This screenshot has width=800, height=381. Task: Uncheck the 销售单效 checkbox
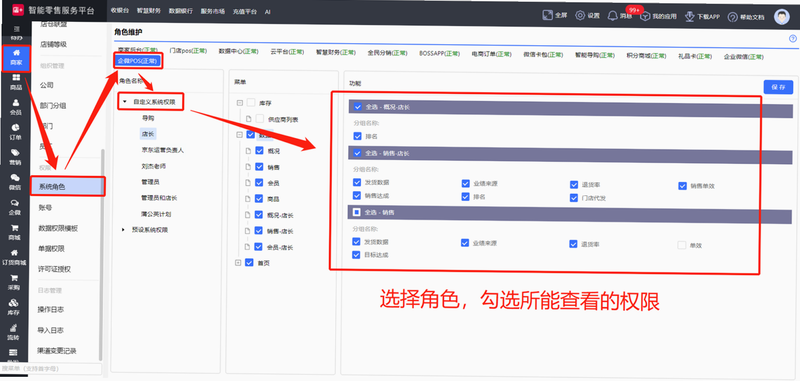tap(683, 186)
